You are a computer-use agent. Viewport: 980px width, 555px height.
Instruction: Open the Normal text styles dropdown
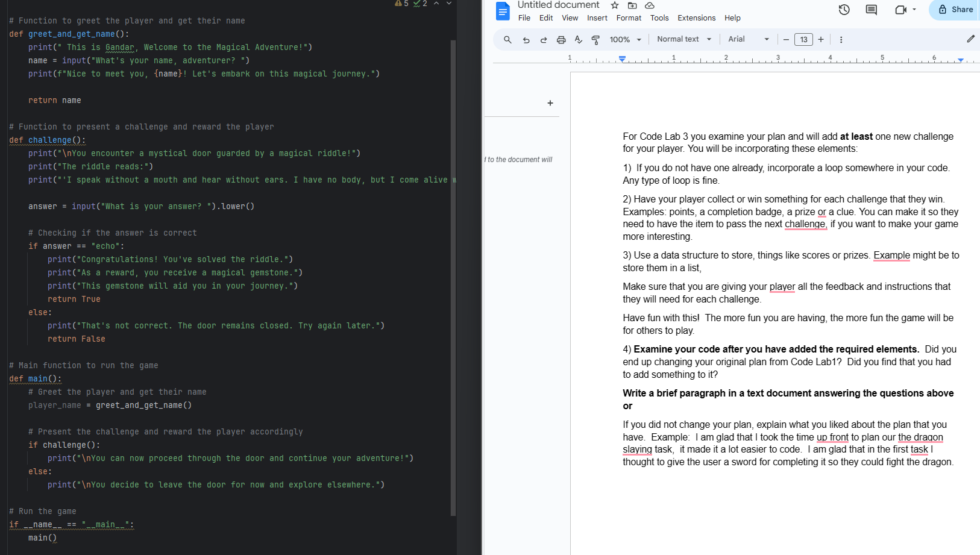point(683,39)
